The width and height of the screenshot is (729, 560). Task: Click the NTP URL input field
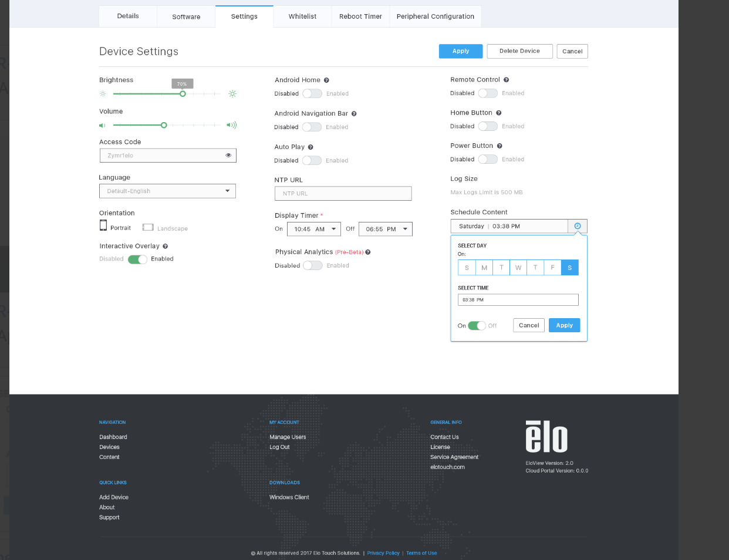(343, 194)
